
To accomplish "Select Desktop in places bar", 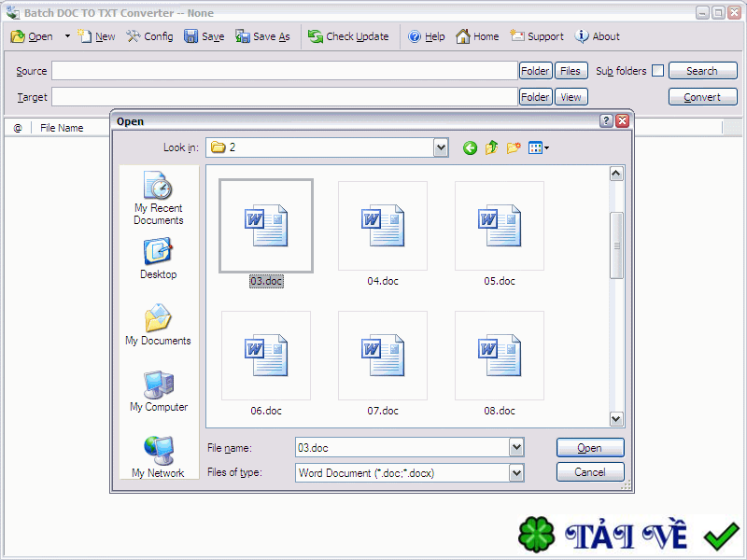I will pyautogui.click(x=158, y=259).
